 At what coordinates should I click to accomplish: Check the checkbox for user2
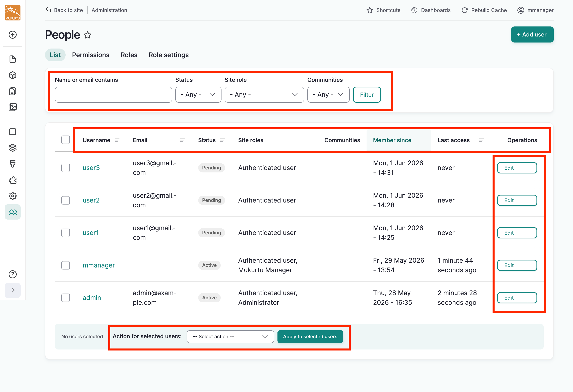[x=66, y=200]
